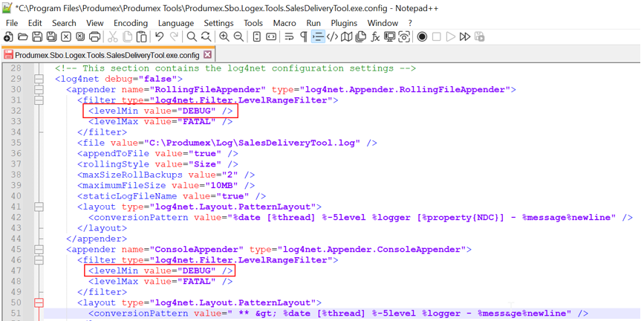Collapse the log4net block at line 29
The height and width of the screenshot is (321, 644).
point(39,79)
